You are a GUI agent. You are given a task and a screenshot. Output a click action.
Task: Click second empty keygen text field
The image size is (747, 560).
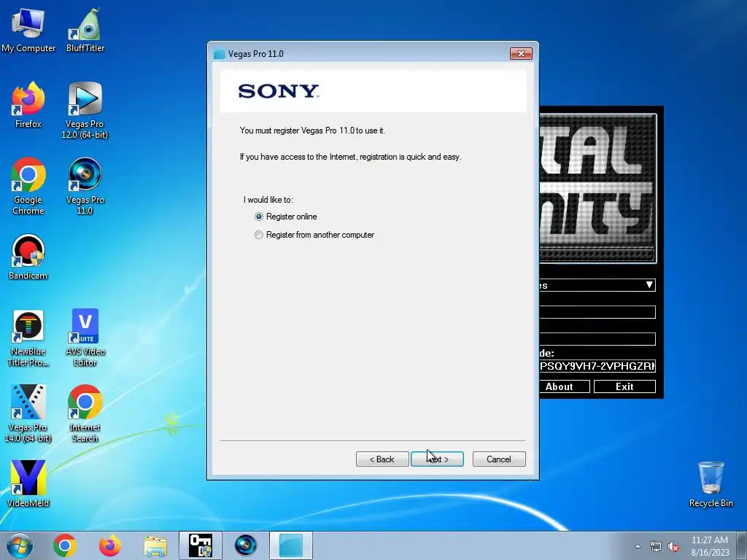pos(597,338)
